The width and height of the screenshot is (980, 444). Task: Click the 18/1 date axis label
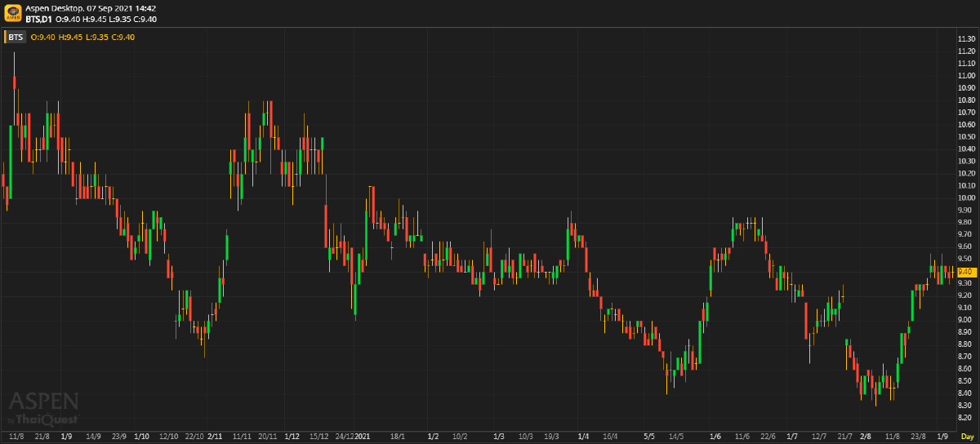pyautogui.click(x=398, y=437)
